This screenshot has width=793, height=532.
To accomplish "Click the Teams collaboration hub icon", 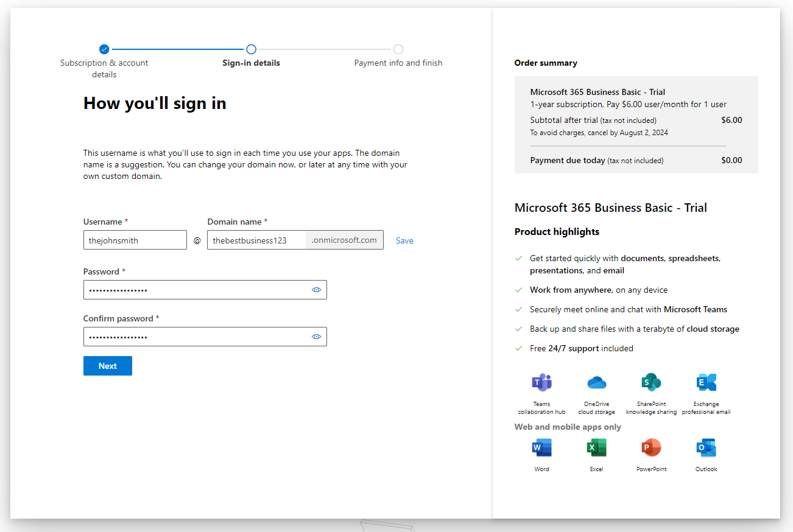I will point(541,382).
